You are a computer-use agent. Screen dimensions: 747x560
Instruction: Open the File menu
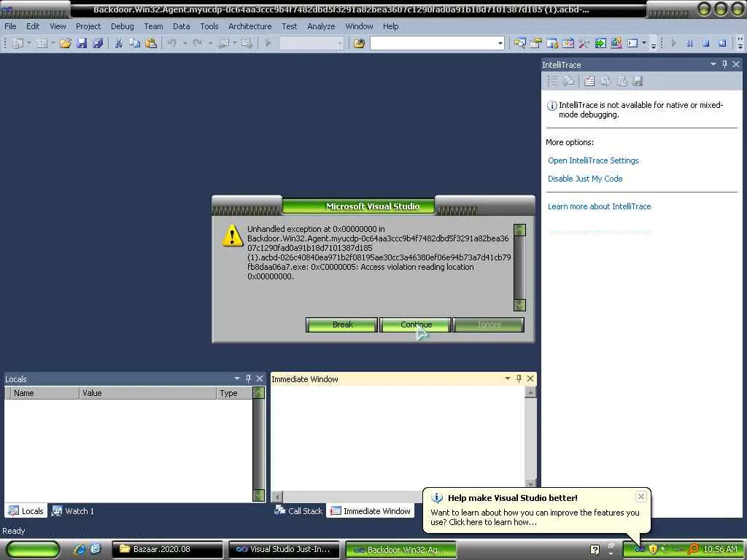10,26
